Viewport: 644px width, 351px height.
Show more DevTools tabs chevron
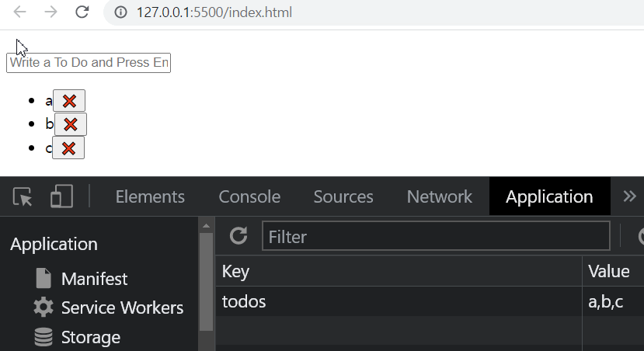point(629,196)
